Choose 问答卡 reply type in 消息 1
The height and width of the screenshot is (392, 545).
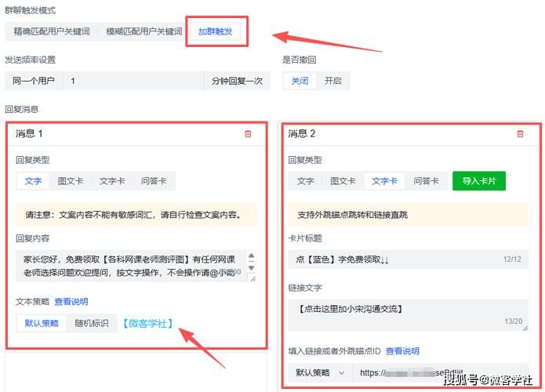tap(154, 181)
